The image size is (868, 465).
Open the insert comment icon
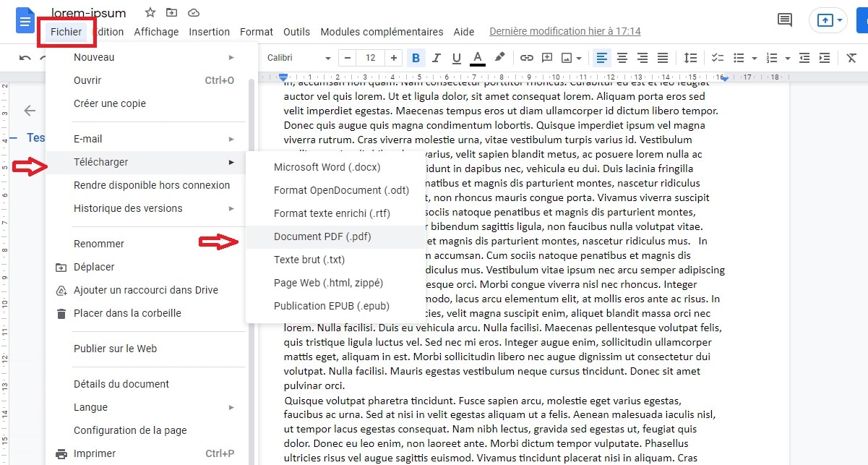tap(547, 57)
